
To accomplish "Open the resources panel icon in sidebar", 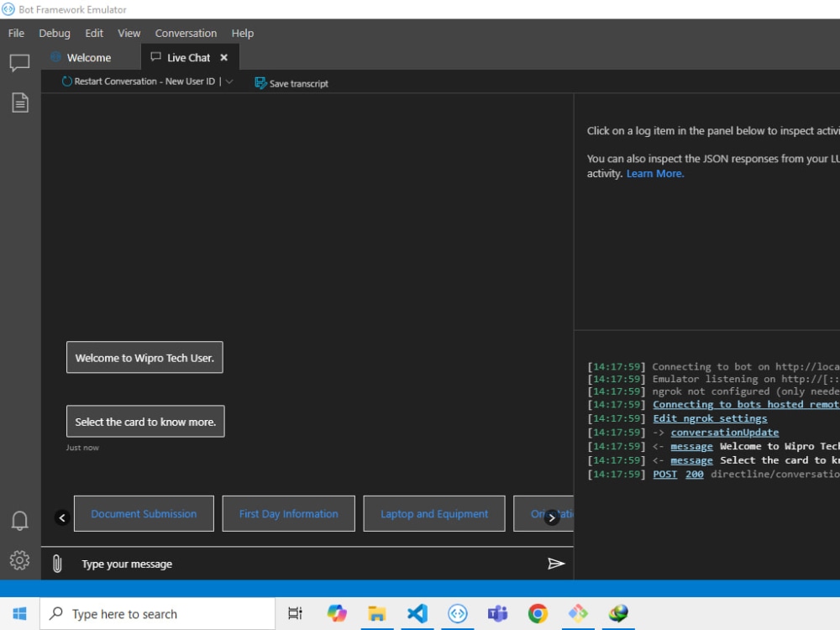I will click(19, 102).
